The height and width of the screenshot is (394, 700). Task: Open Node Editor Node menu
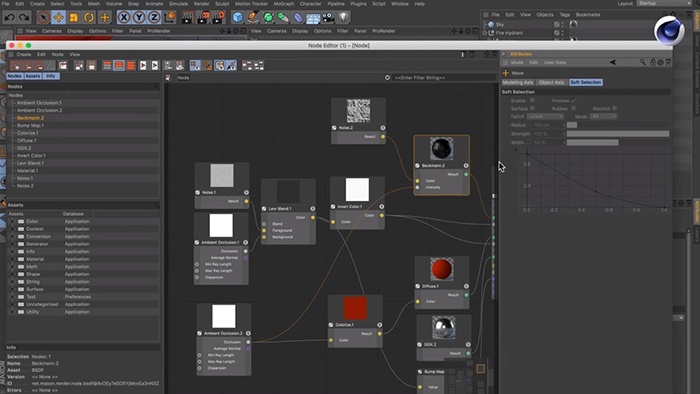pyautogui.click(x=58, y=54)
